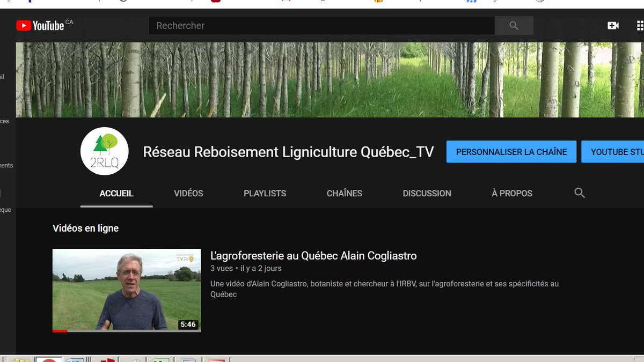Click the video description about Alain Cogliastro
This screenshot has height=362, width=644.
[384, 289]
